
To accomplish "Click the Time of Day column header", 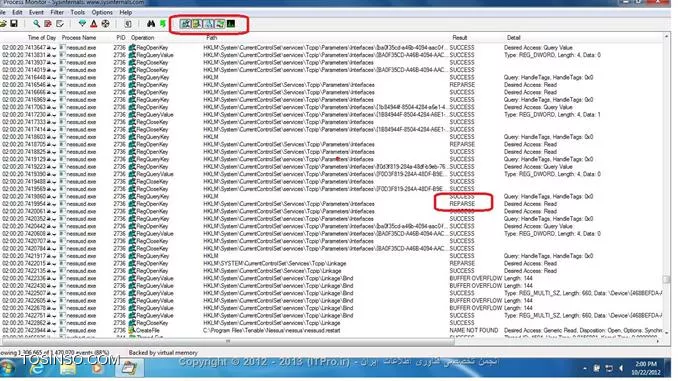I will [x=42, y=38].
